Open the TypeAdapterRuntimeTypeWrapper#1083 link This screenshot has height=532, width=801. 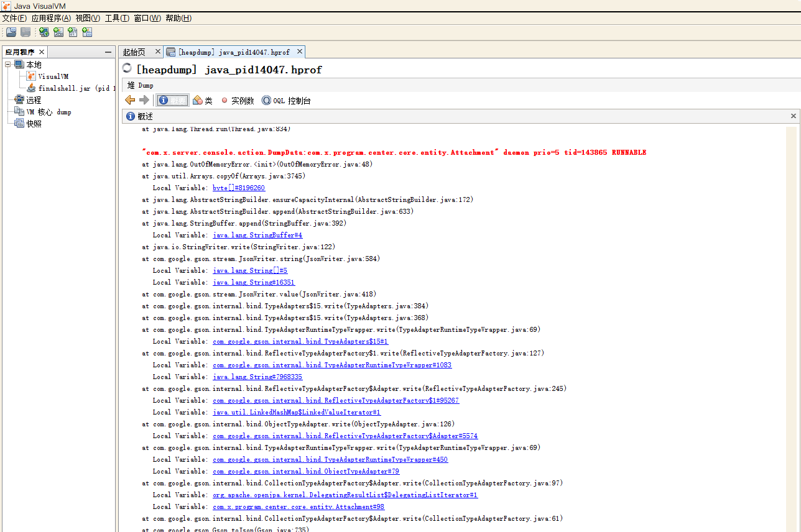tap(332, 365)
